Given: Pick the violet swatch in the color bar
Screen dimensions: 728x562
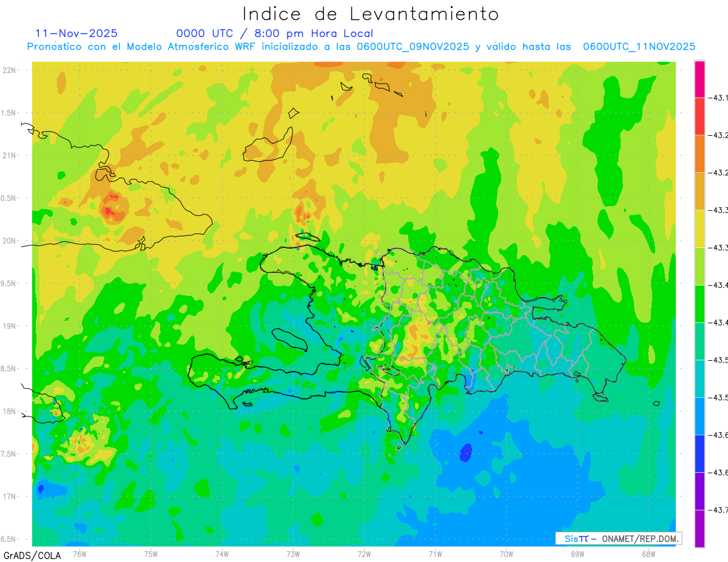Looking at the screenshot, I should [x=699, y=492].
